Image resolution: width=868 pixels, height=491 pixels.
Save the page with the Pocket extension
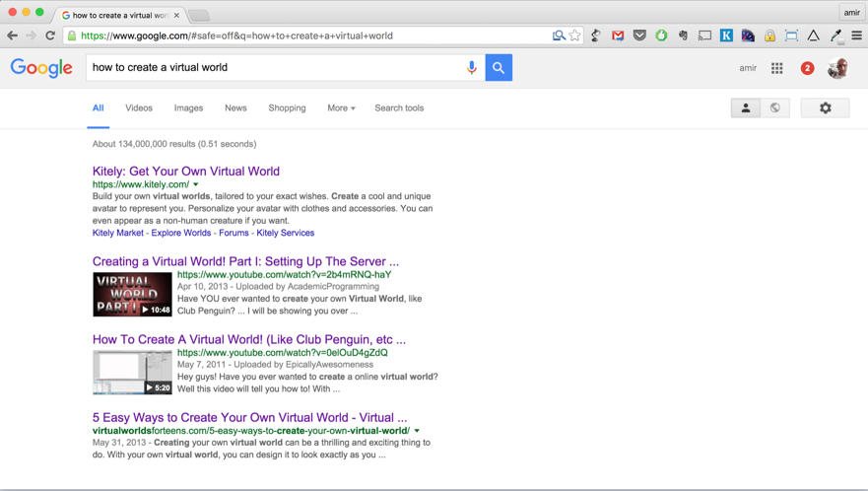(639, 35)
